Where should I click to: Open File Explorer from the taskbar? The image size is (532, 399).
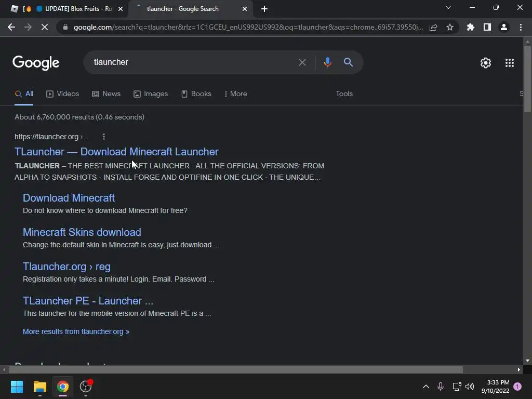point(39,387)
